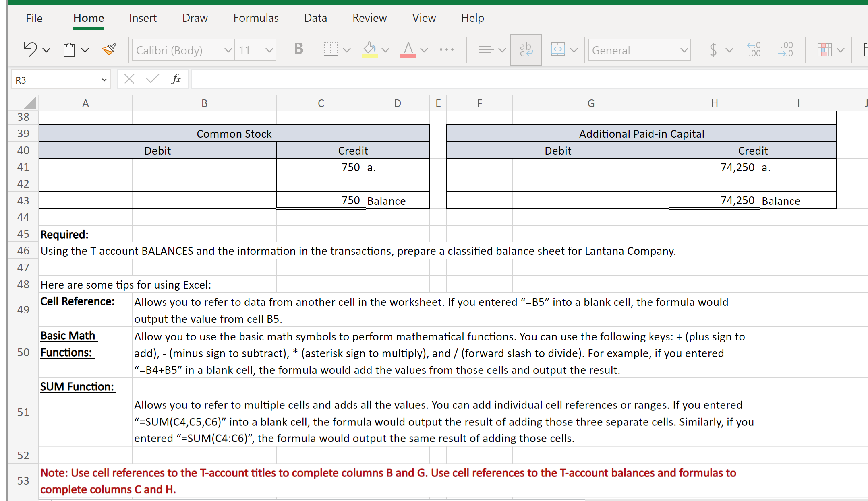Open the General number format dropdown

[x=638, y=49]
